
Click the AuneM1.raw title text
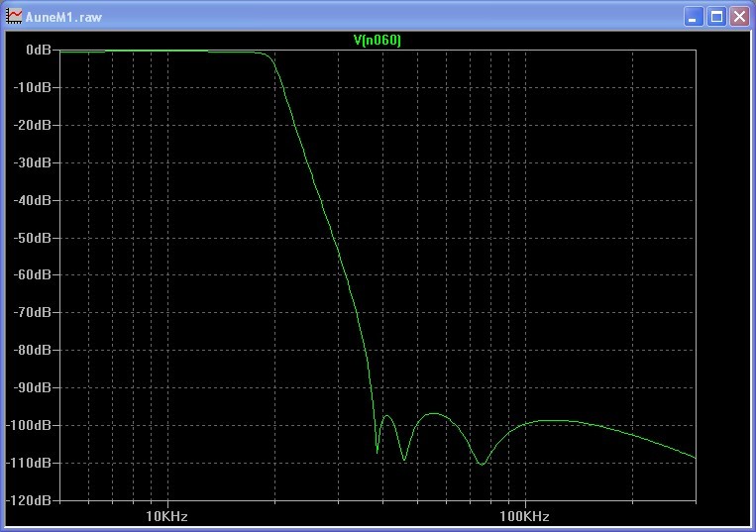[63, 18]
